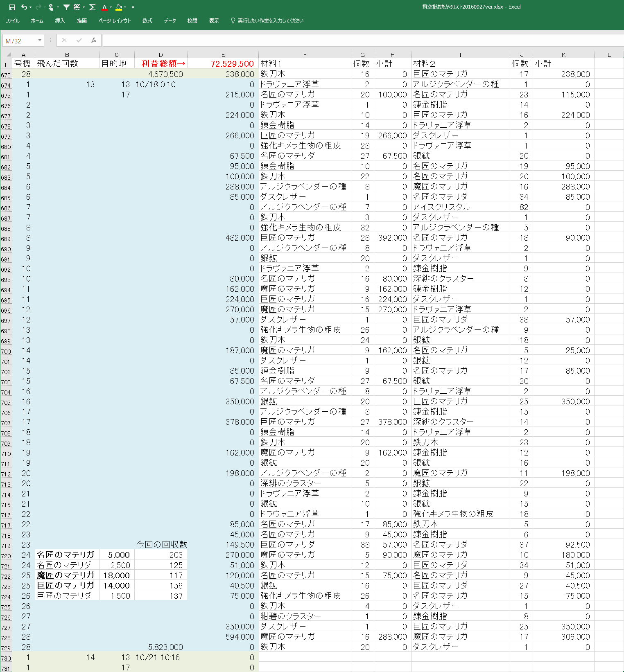Screen dimensions: 624x672
Task: Open the Name Box dropdown arrow
Action: (40, 40)
